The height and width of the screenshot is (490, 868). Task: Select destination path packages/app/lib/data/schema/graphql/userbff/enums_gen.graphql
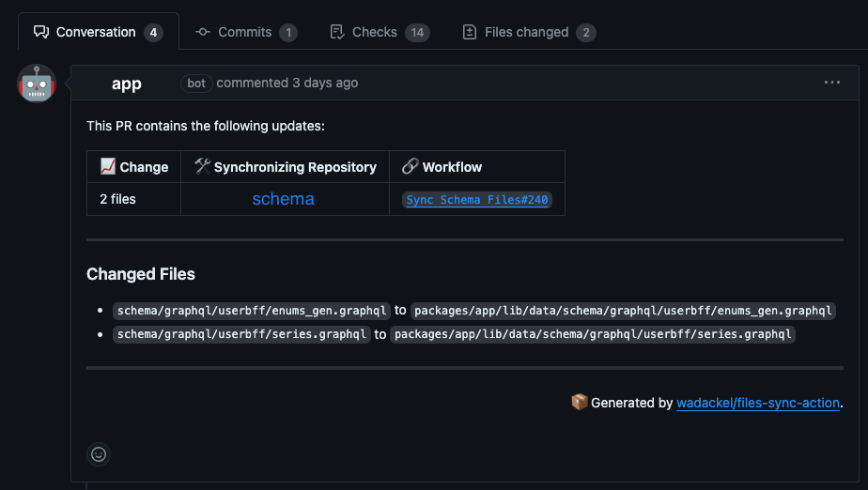[x=623, y=311]
